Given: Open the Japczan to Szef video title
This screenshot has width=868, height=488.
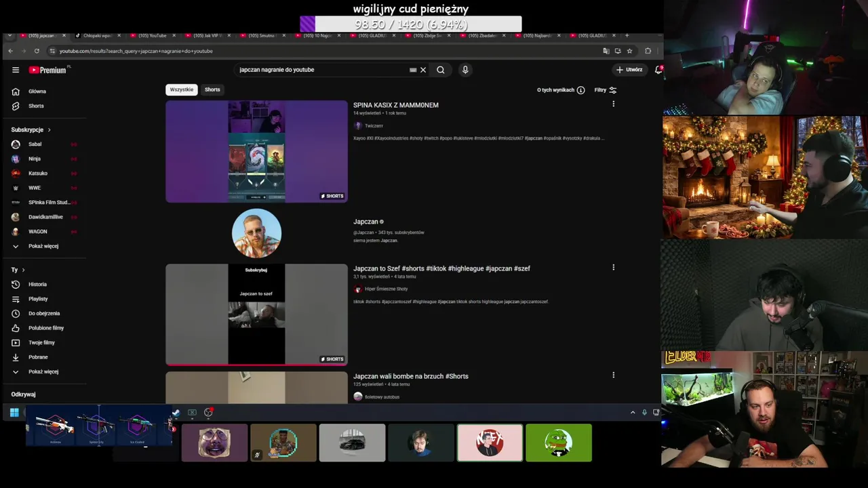Looking at the screenshot, I should [x=441, y=268].
